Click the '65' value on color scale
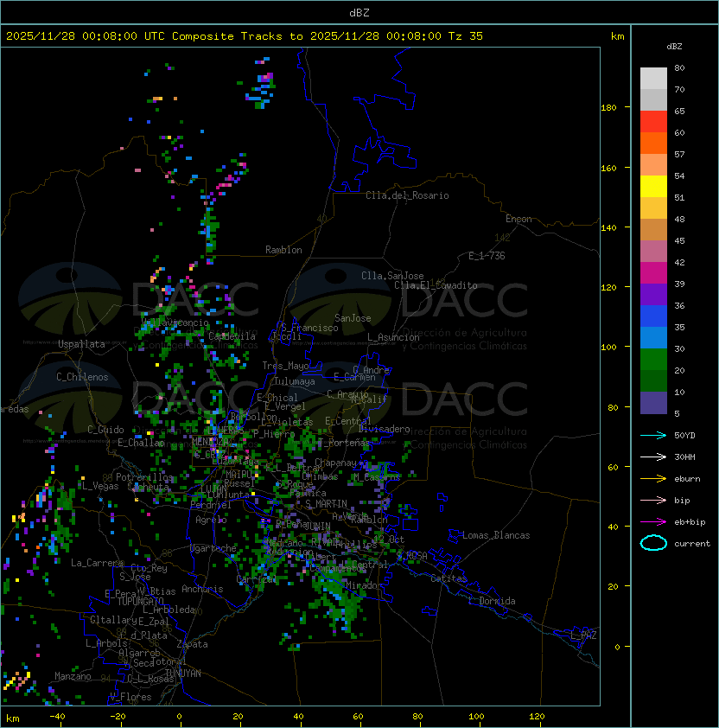Viewport: 719px width, 728px height. click(679, 111)
